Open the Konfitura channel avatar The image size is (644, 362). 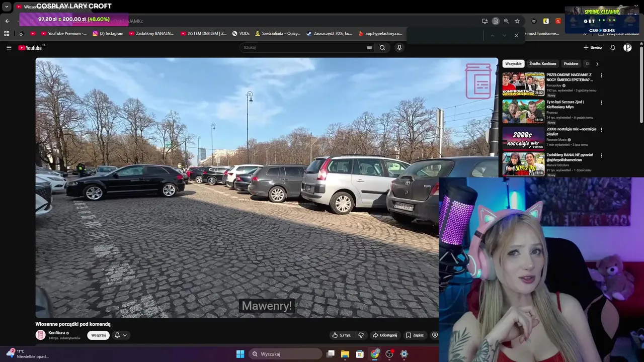coord(40,335)
